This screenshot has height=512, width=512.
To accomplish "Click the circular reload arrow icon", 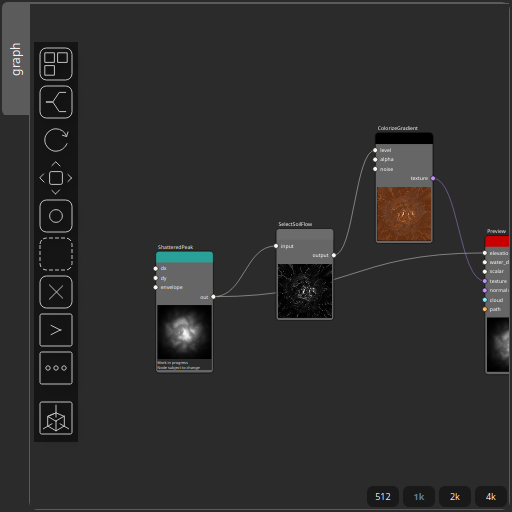I will click(56, 140).
